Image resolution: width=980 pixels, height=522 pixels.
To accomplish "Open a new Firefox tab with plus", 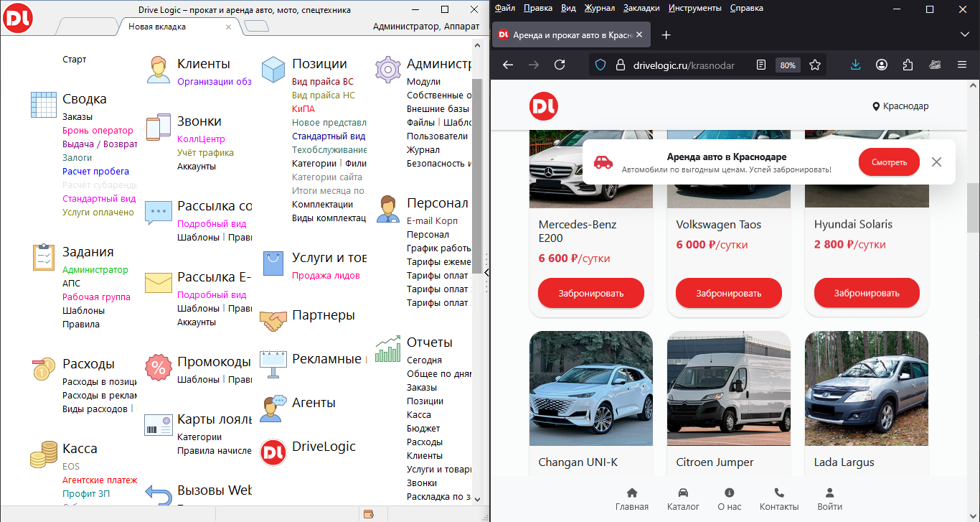I will [666, 34].
